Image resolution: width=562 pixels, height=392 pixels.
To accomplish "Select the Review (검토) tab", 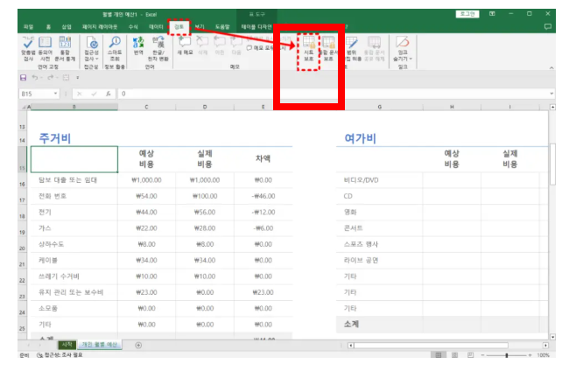I will 179,27.
